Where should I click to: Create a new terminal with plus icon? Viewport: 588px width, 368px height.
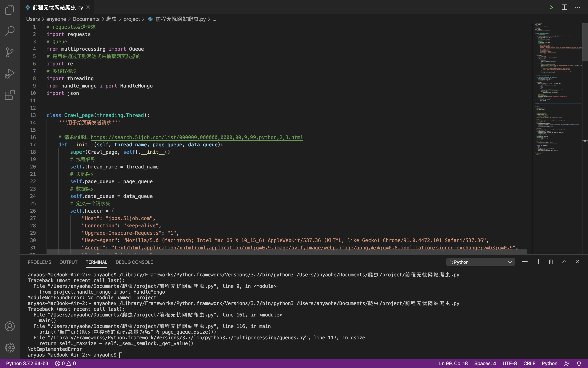(525, 262)
